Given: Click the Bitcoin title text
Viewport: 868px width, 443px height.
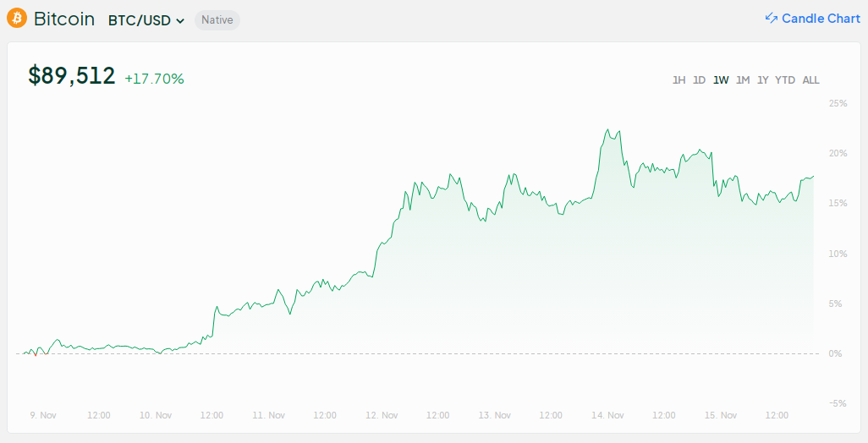Looking at the screenshot, I should [64, 19].
